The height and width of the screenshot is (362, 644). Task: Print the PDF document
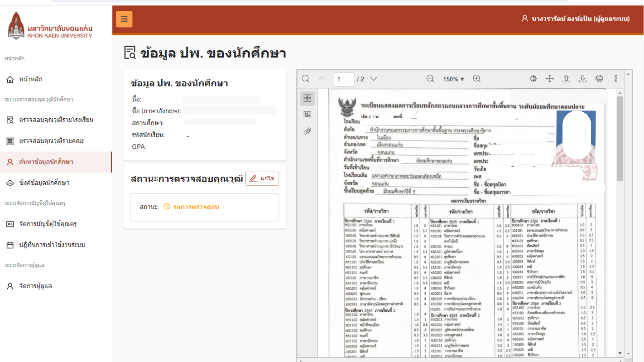[x=599, y=79]
